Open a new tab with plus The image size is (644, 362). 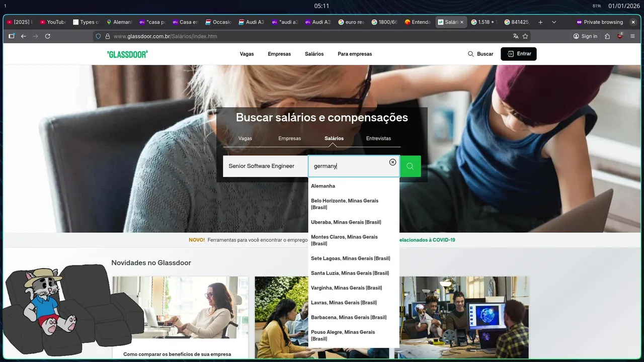540,22
